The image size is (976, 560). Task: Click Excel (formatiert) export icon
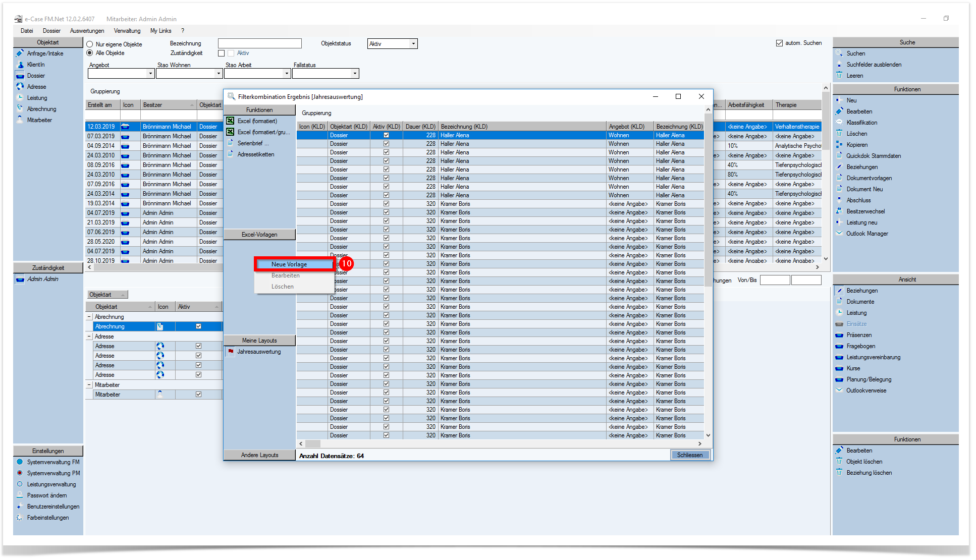[230, 121]
